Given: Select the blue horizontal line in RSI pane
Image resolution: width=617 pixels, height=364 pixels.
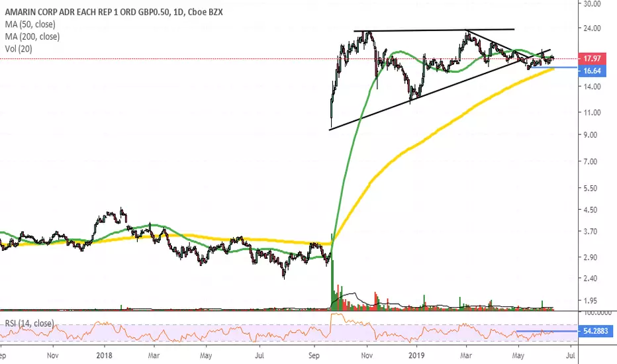Looking at the screenshot, I should (x=547, y=331).
